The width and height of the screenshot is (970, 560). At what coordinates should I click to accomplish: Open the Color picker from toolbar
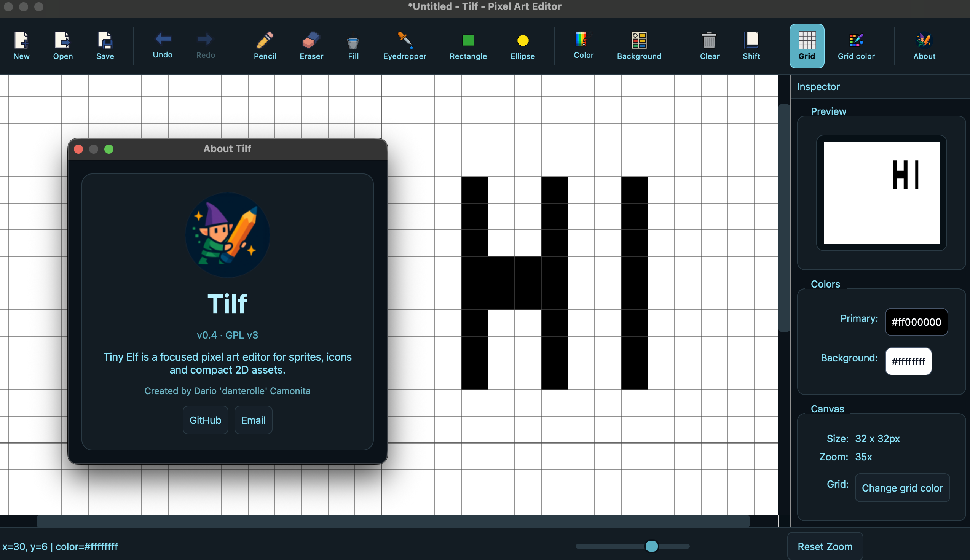pyautogui.click(x=583, y=45)
